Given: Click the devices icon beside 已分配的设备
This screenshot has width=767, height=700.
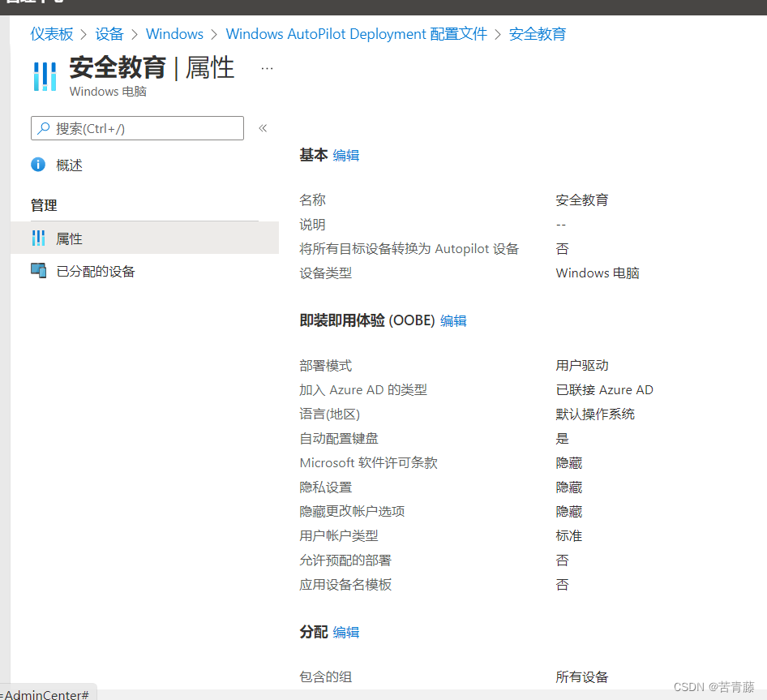Looking at the screenshot, I should [38, 271].
